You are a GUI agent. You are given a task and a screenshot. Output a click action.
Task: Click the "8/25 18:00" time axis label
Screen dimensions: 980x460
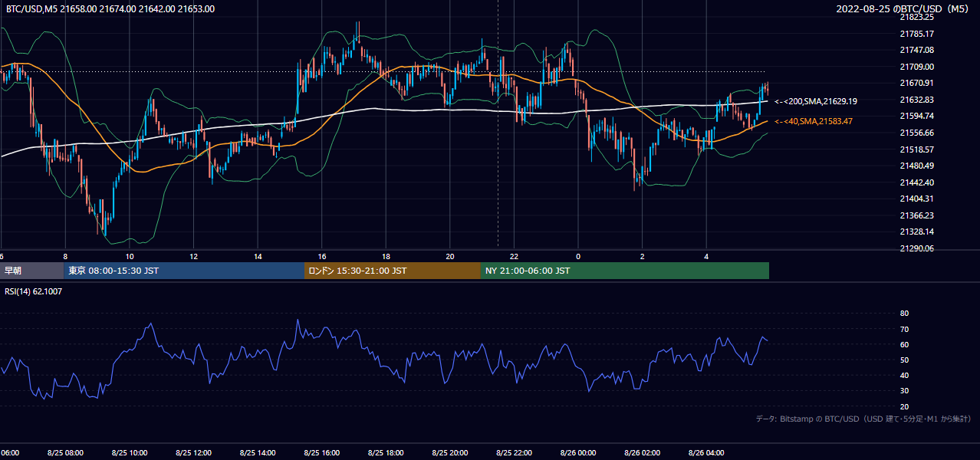tap(386, 453)
